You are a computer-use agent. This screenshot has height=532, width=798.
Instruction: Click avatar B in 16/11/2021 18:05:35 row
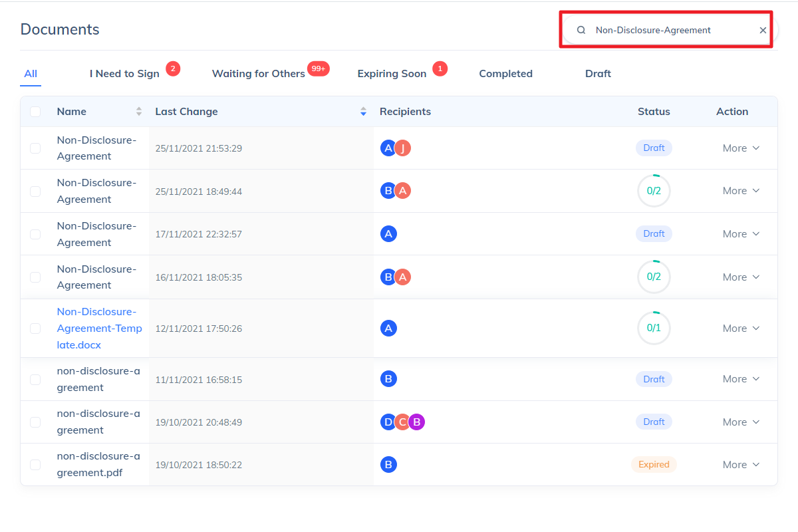(x=389, y=277)
